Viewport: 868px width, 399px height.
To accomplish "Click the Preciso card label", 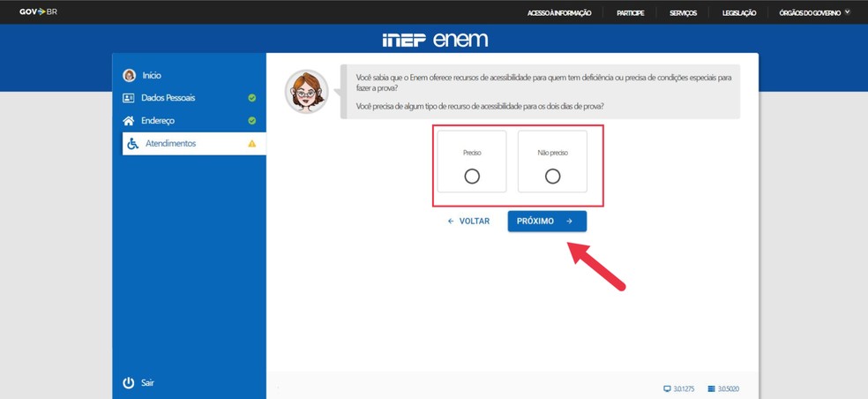I will [x=472, y=153].
